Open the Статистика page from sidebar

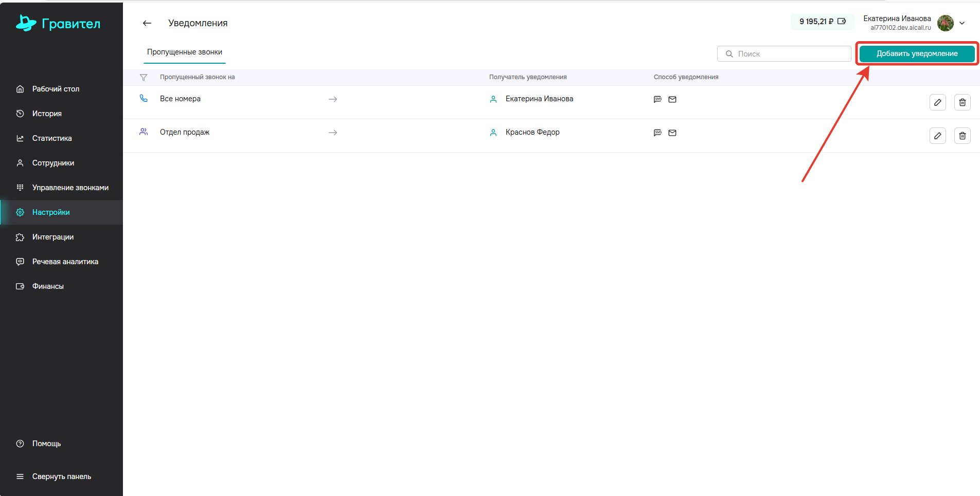(52, 138)
